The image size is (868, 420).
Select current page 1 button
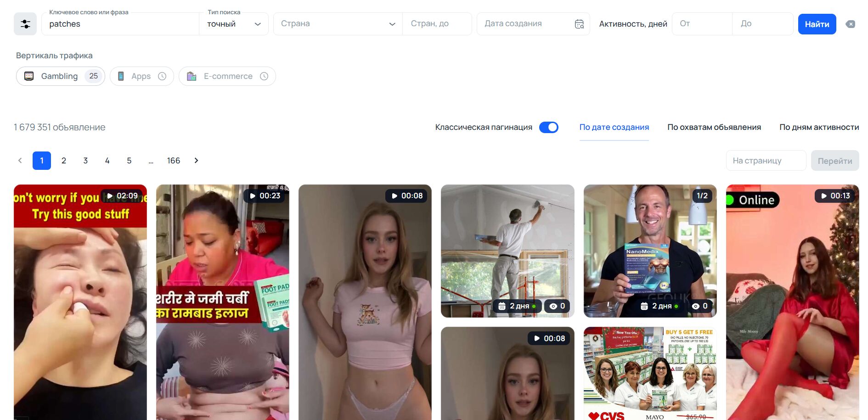point(42,161)
